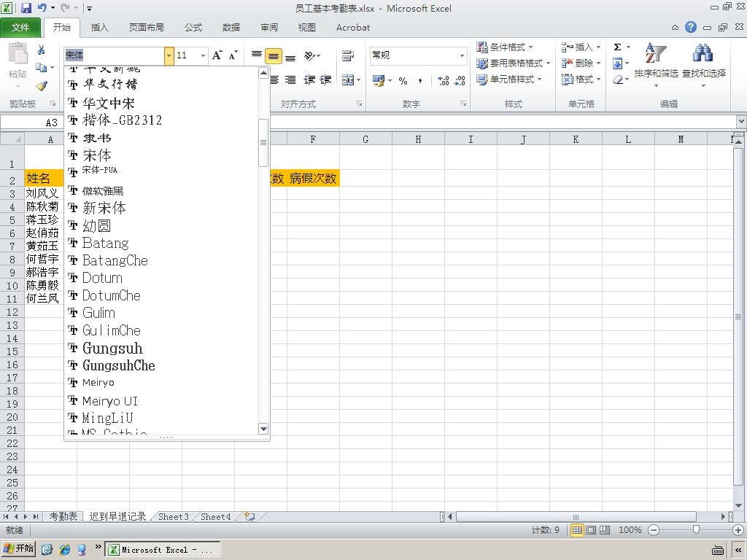Apply accounting number format icon
Viewport: 747px width, 560px height.
pyautogui.click(x=379, y=80)
